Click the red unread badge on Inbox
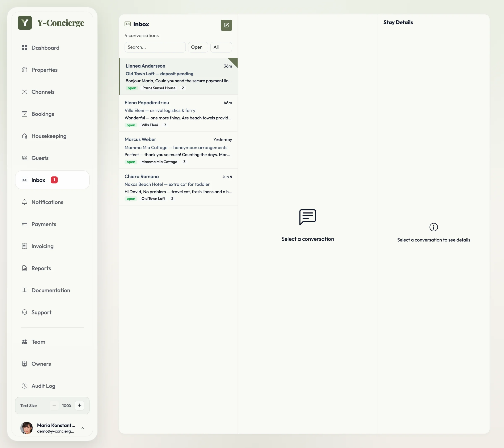 54,180
